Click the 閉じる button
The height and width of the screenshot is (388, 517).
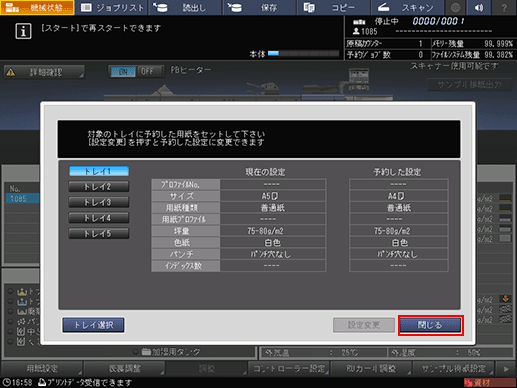click(x=430, y=325)
